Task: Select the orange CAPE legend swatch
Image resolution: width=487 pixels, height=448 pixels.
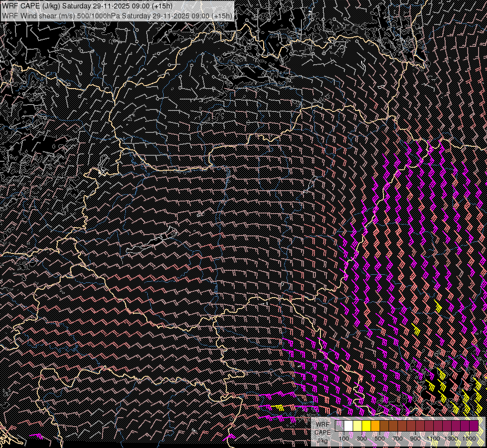Action: (x=375, y=426)
